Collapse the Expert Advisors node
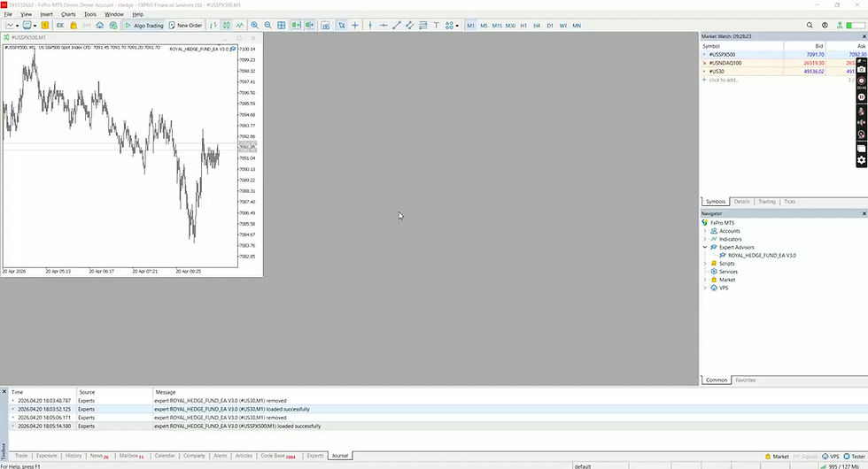 point(705,247)
